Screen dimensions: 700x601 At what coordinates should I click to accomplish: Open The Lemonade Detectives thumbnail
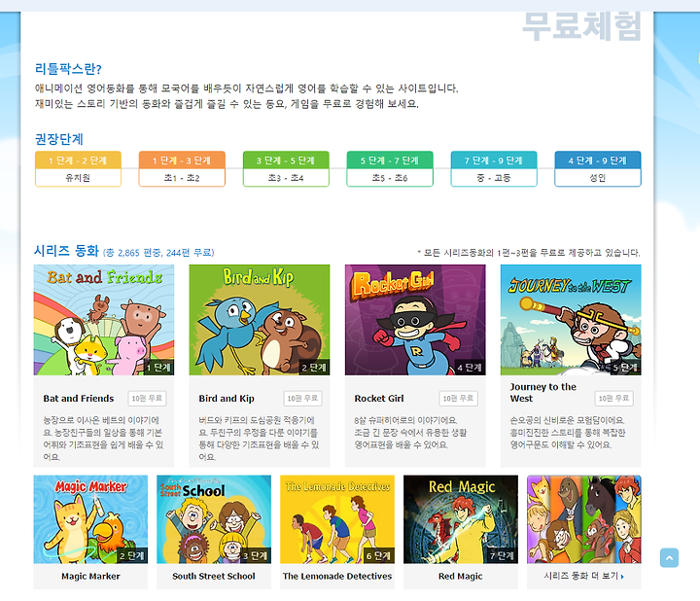pyautogui.click(x=337, y=519)
